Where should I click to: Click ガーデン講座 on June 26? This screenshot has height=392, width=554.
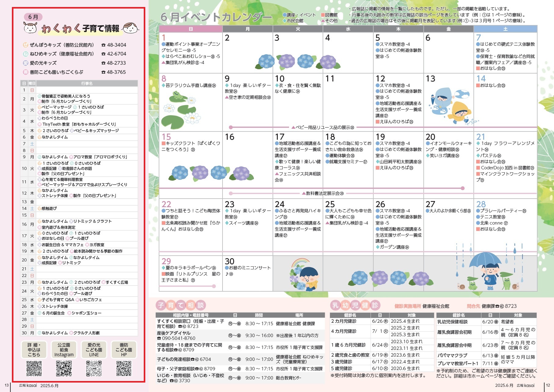tap(392, 247)
